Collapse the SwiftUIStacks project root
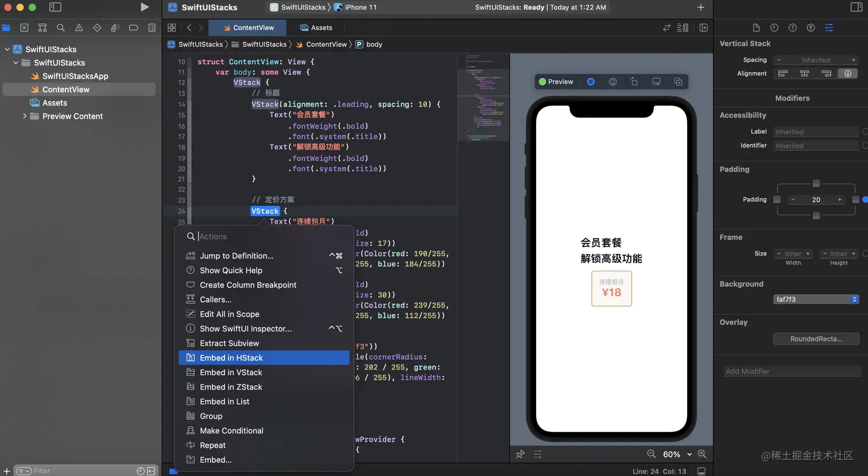868x476 pixels. coord(7,49)
